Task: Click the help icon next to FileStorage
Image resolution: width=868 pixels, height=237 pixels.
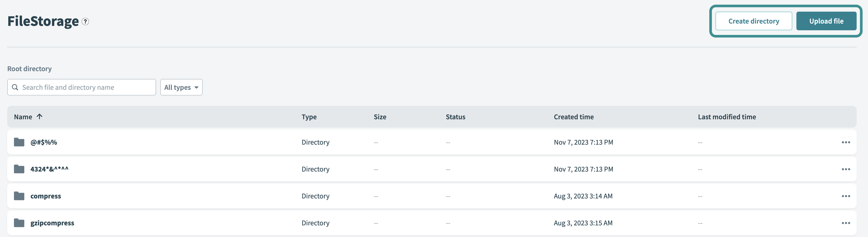Action: pos(85,22)
